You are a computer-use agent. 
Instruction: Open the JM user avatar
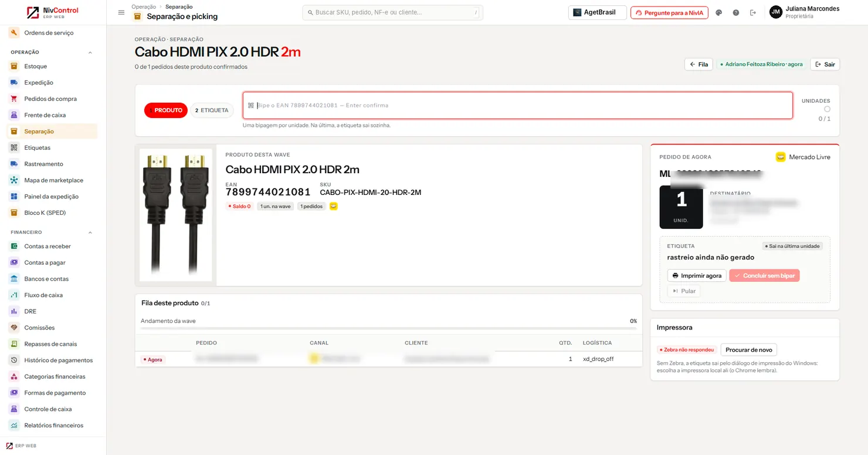[x=776, y=12]
